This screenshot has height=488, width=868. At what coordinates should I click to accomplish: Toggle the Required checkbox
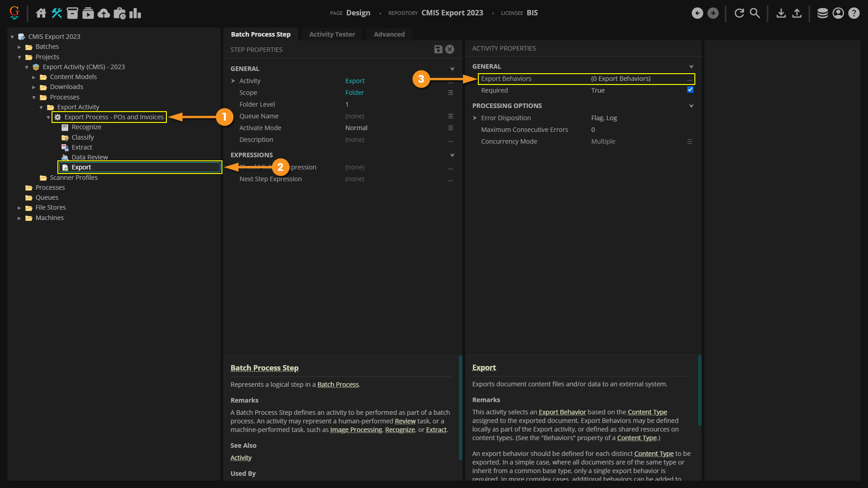[690, 90]
